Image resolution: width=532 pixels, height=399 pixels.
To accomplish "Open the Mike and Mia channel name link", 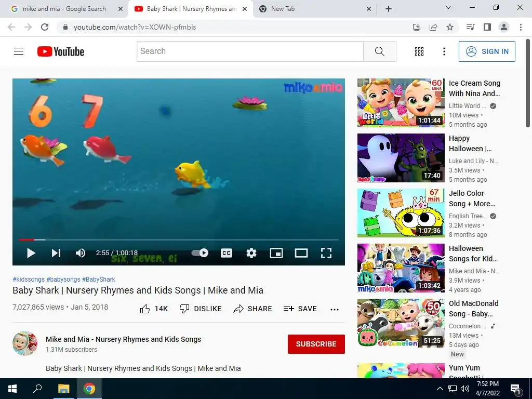I will tap(124, 339).
